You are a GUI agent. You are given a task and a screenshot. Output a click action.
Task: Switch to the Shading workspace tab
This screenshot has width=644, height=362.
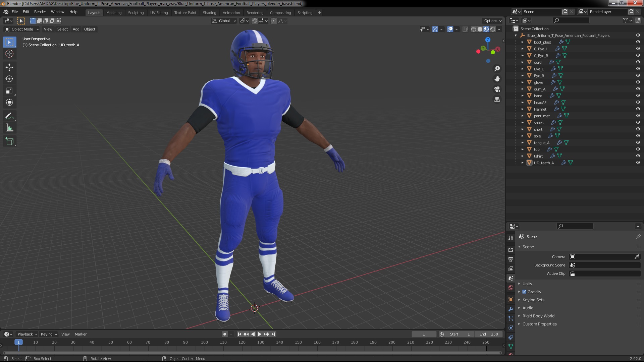(x=209, y=13)
